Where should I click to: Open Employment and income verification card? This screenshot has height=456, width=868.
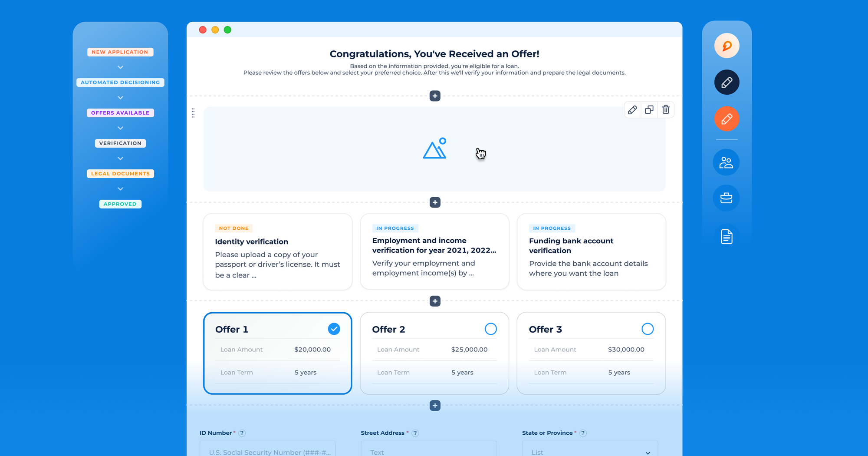click(434, 251)
